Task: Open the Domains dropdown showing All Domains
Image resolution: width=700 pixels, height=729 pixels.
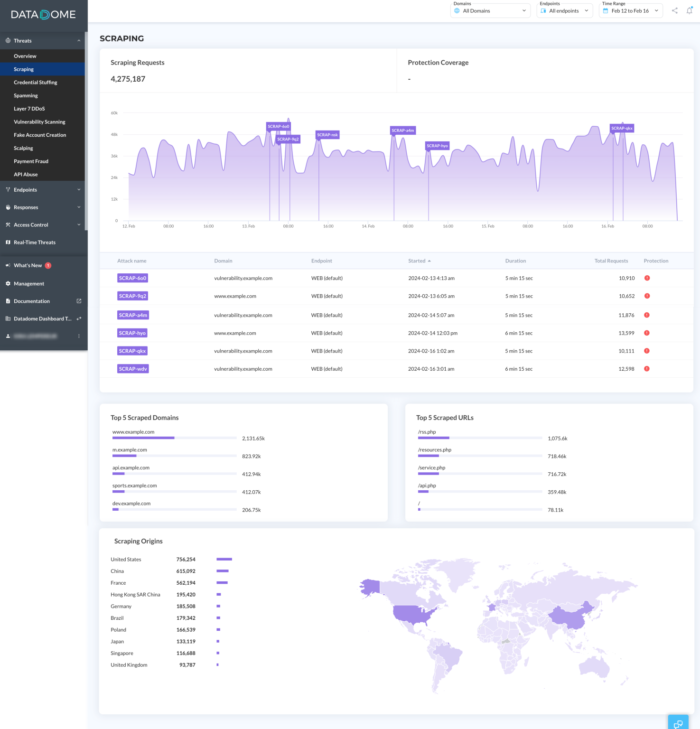Action: click(490, 10)
